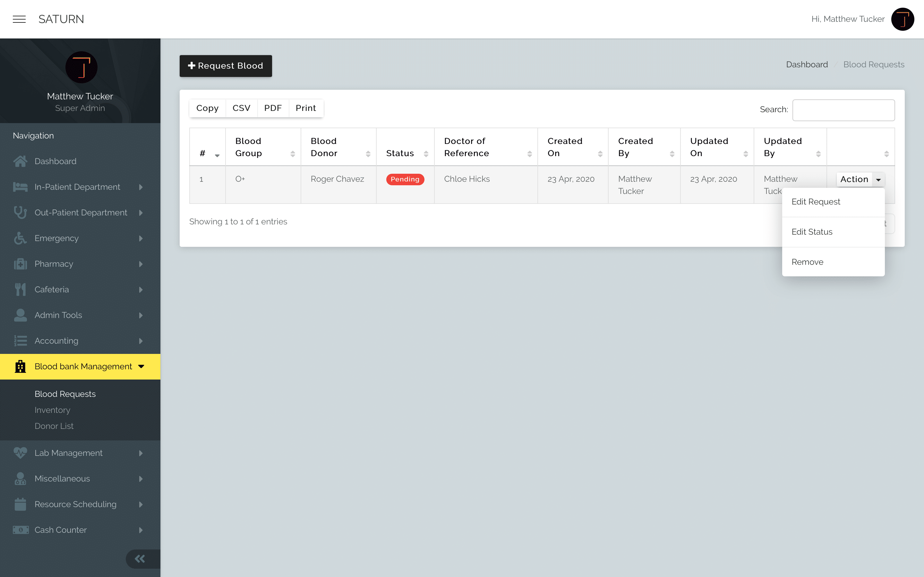Click the Request Blood button
The height and width of the screenshot is (577, 924).
(x=226, y=66)
